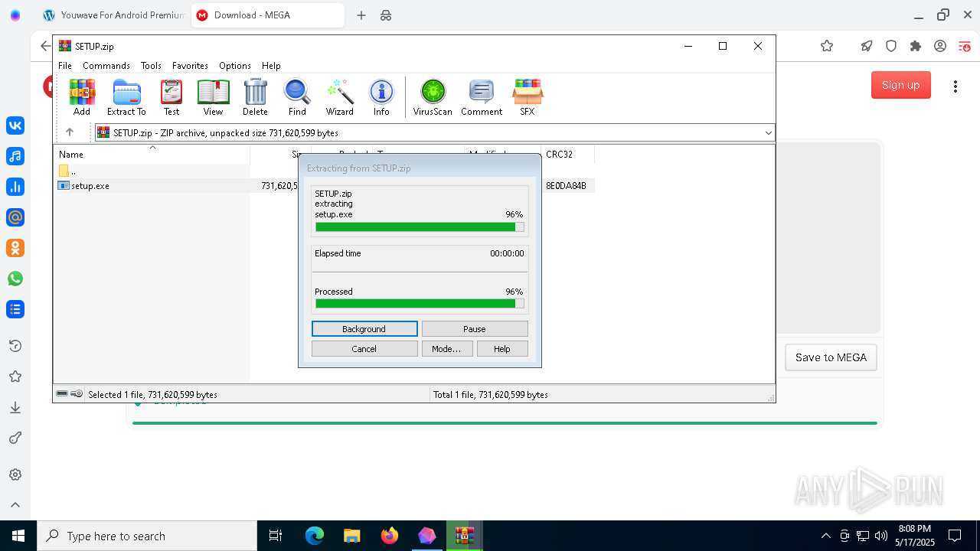Image resolution: width=980 pixels, height=551 pixels.
Task: Expand the archive path dropdown
Action: pyautogui.click(x=768, y=133)
